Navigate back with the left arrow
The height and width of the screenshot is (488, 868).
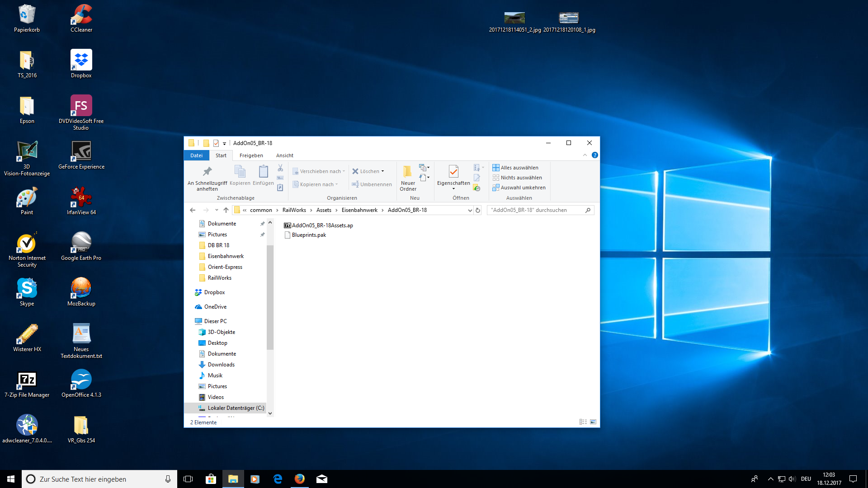[193, 210]
